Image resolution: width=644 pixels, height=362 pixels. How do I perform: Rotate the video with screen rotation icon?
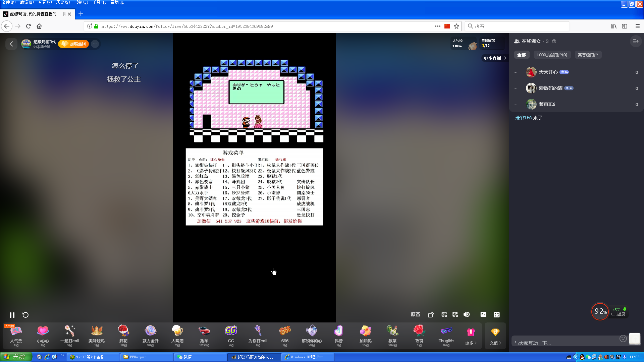(x=431, y=314)
